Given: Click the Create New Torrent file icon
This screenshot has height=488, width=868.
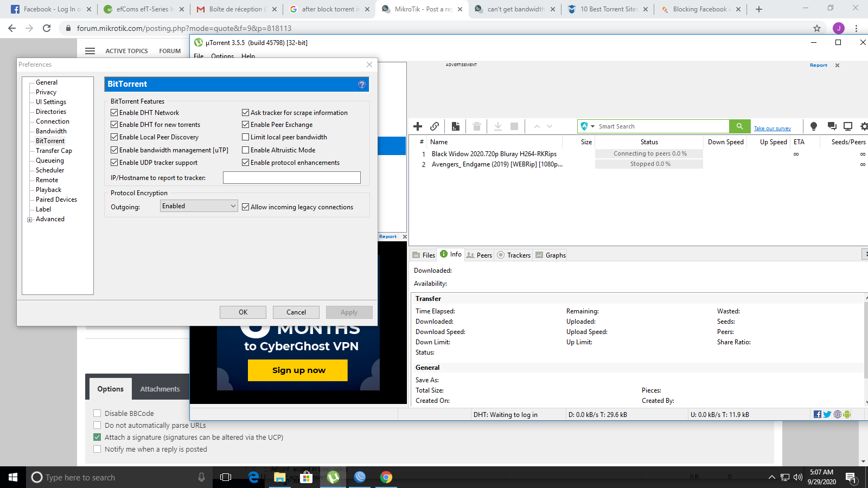Looking at the screenshot, I should tap(456, 126).
